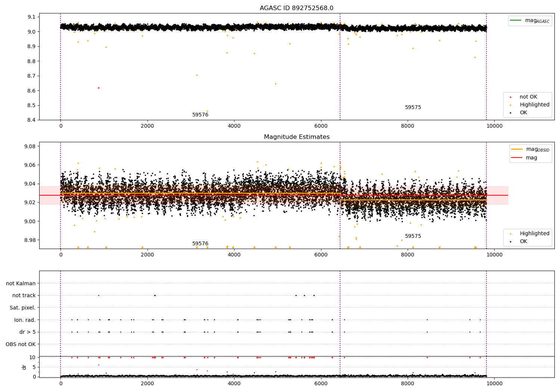Click the 8.9 y-axis tick label

click(31, 46)
